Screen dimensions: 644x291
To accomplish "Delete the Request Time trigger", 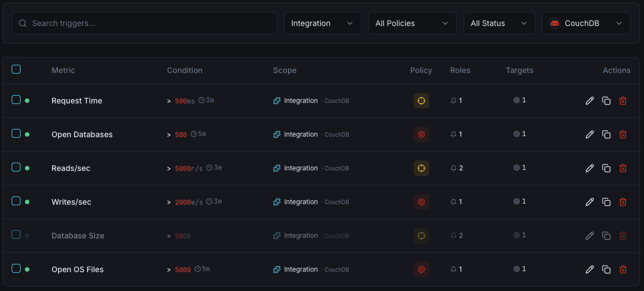I will pyautogui.click(x=622, y=101).
